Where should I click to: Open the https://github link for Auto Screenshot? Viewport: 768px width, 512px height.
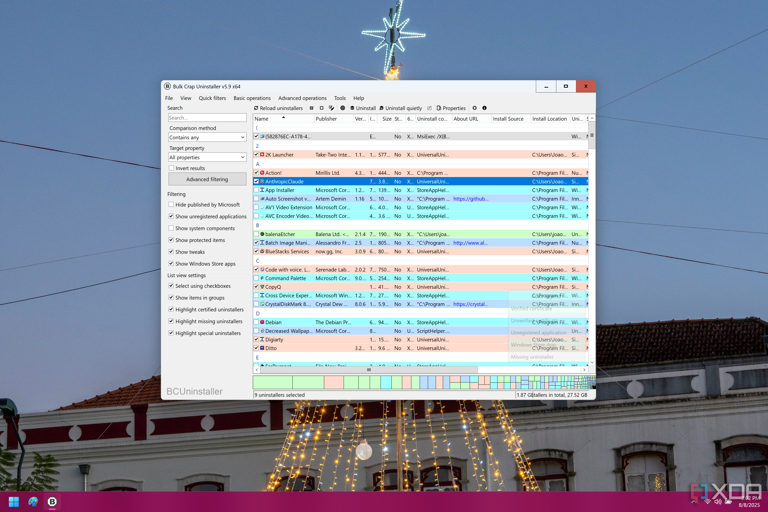470,199
